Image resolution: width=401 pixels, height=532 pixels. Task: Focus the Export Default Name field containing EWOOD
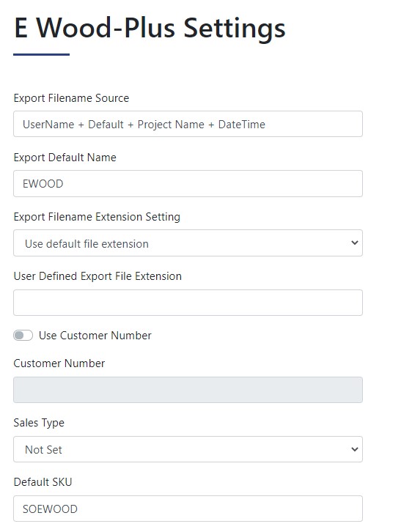[x=188, y=183]
